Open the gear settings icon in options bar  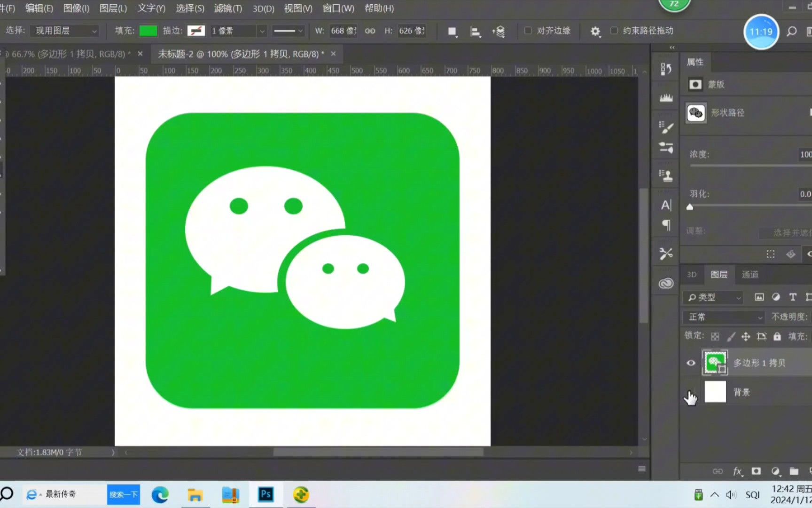click(x=595, y=32)
